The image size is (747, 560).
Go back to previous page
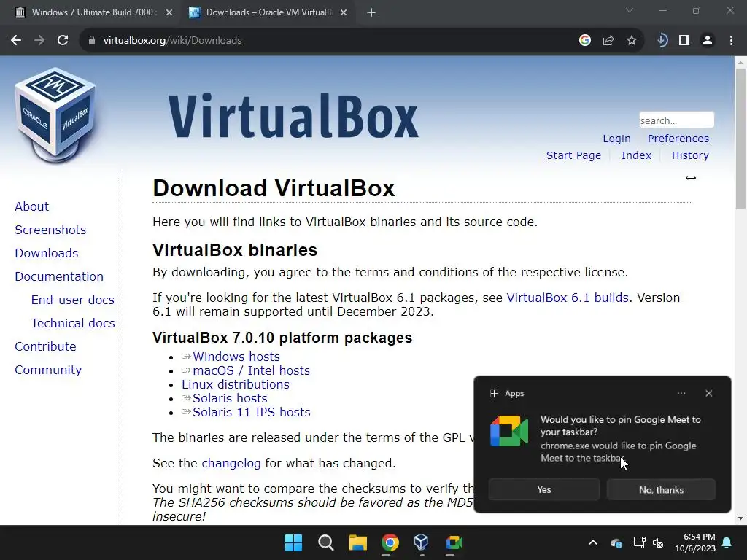pos(16,41)
